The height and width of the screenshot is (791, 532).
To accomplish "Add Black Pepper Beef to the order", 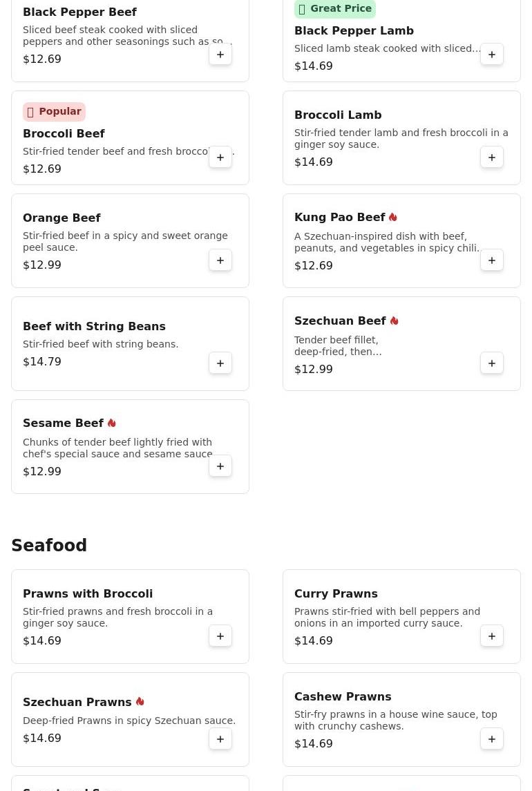I will pyautogui.click(x=220, y=55).
